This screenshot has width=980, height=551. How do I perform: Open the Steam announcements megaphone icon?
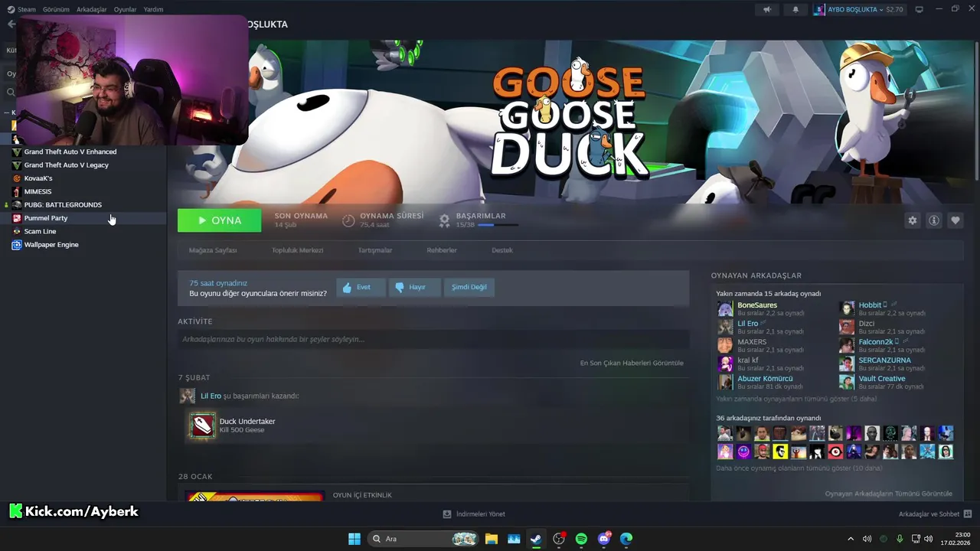click(767, 9)
